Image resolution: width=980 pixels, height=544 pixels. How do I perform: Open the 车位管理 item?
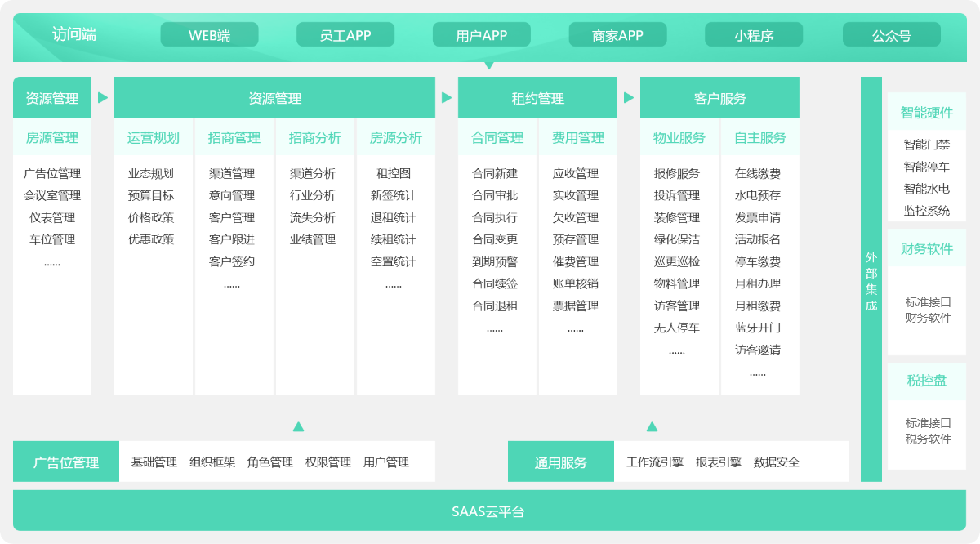52,239
